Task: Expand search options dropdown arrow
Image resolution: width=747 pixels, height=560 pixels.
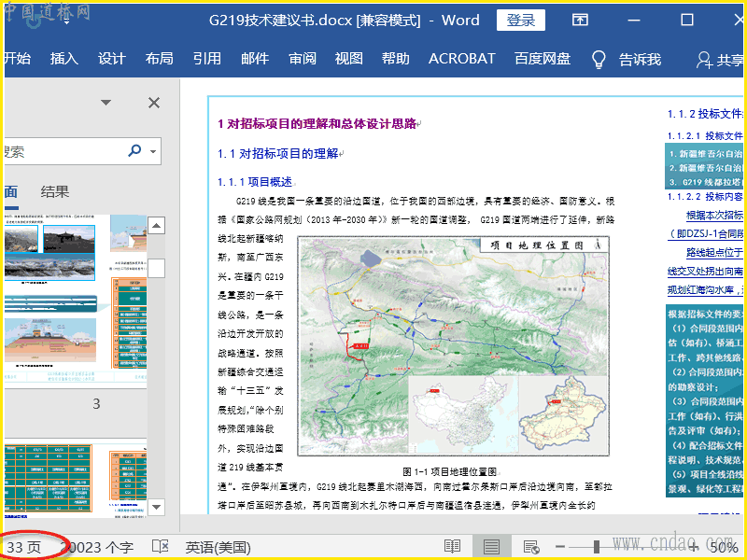Action: (152, 150)
